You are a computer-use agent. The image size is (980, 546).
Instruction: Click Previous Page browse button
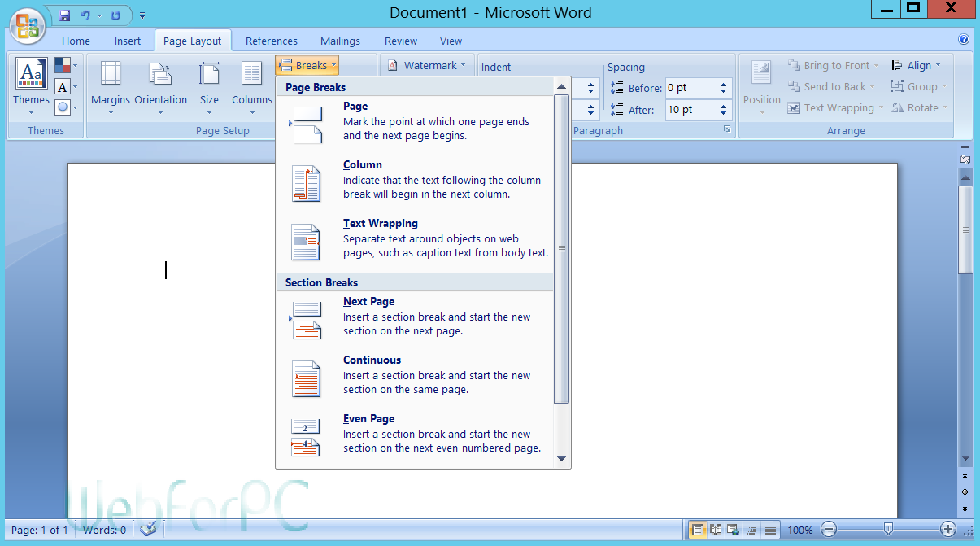click(x=965, y=476)
